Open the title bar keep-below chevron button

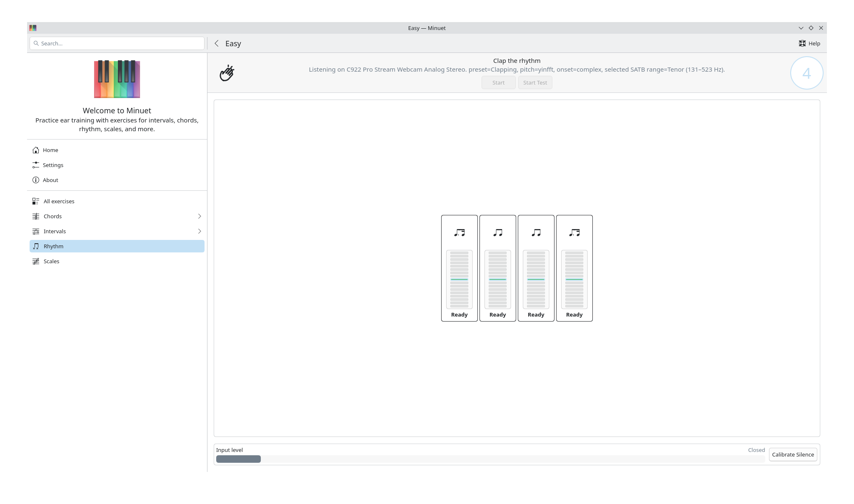click(801, 28)
